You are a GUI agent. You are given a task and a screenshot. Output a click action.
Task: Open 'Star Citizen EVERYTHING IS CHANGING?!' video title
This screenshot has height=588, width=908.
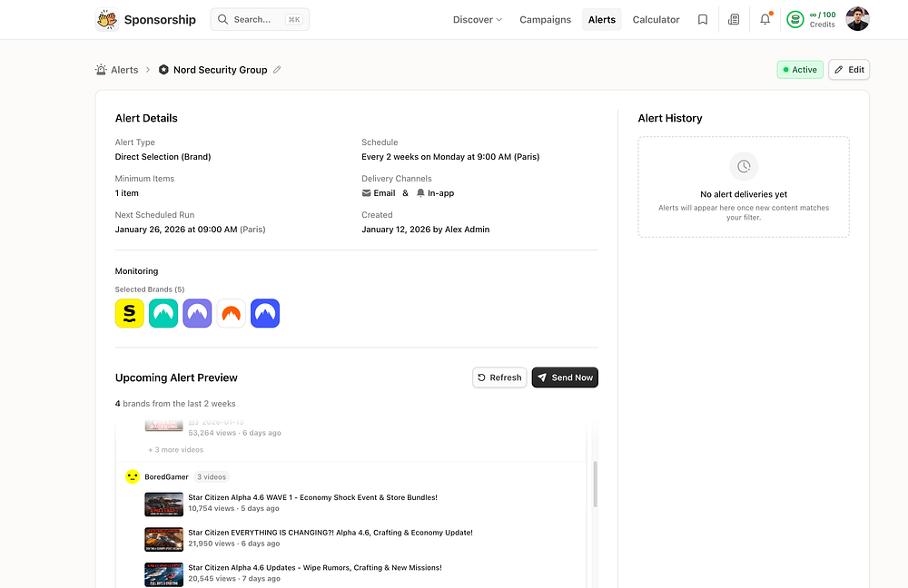click(331, 533)
